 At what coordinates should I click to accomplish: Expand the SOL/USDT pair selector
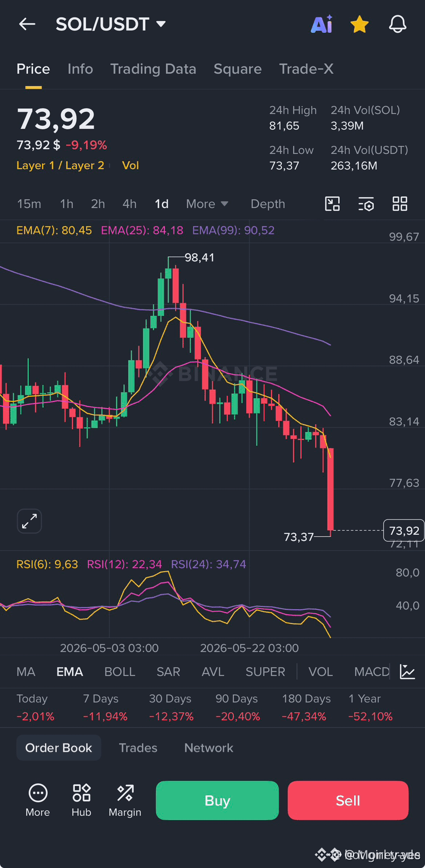click(111, 24)
